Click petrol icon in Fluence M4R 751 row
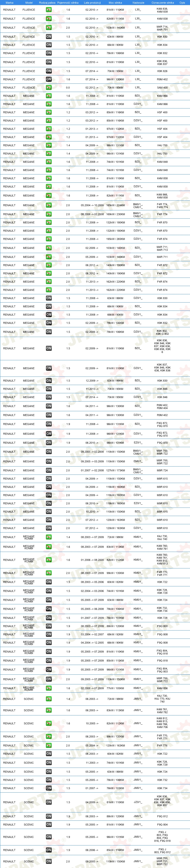The height and width of the screenshot is (868, 190). (x=49, y=28)
